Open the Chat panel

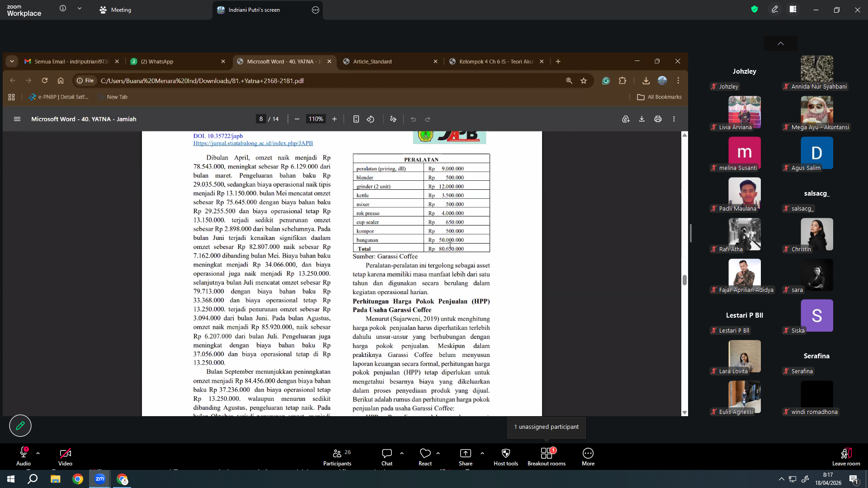pyautogui.click(x=387, y=456)
